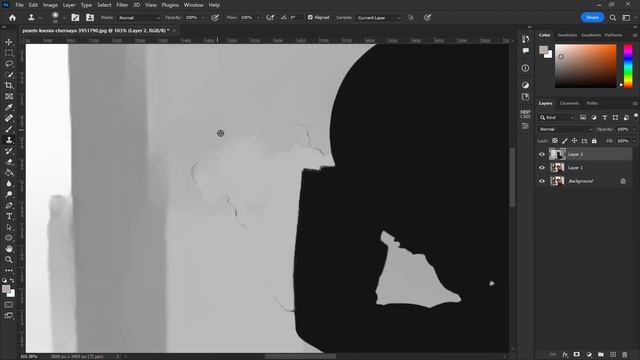
Task: Open the layer Opacity dropdown
Action: (634, 129)
